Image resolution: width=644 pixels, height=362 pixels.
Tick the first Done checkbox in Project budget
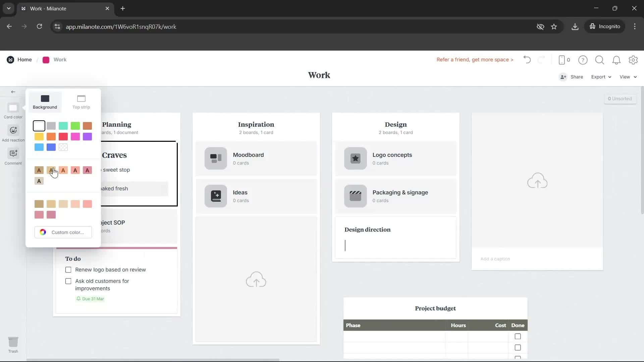point(518,337)
